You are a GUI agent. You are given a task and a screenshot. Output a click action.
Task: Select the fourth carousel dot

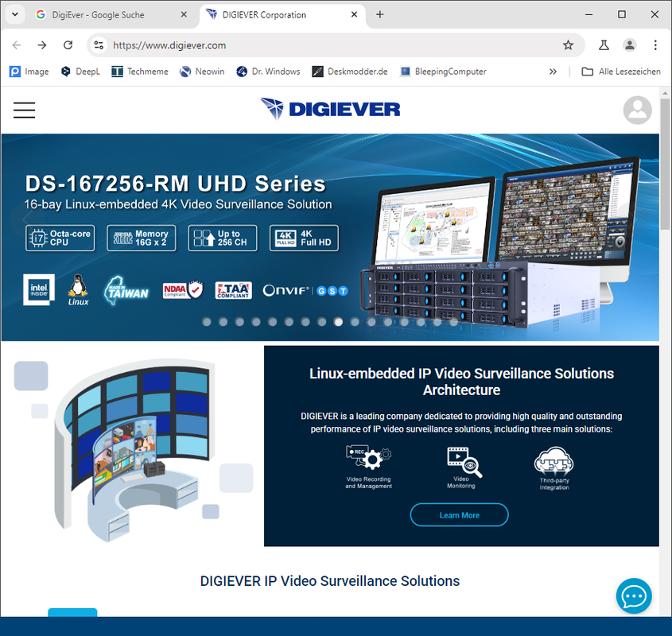click(256, 322)
